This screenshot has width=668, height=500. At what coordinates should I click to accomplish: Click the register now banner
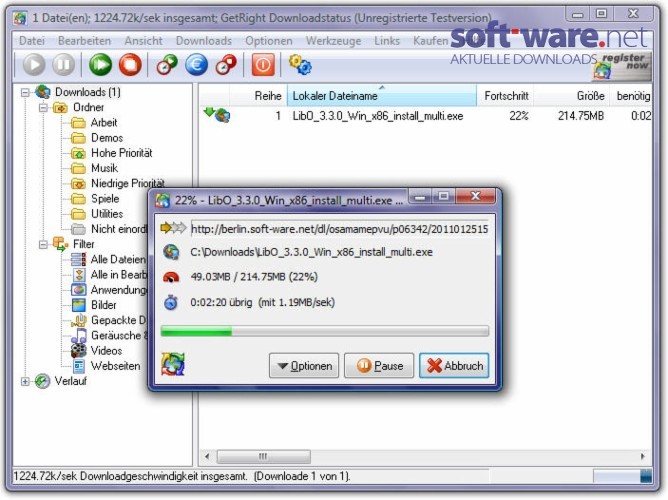pyautogui.click(x=622, y=66)
